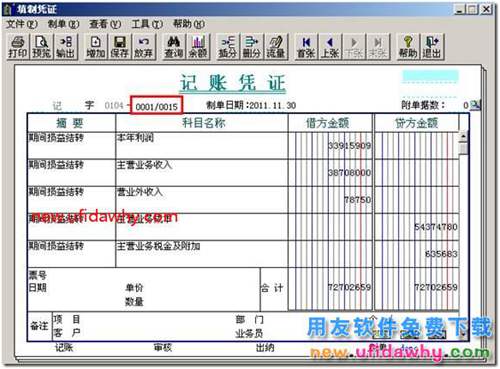This screenshot has width=500, height=369.
Task: Close the 填制凭证 window
Action: [x=487, y=9]
